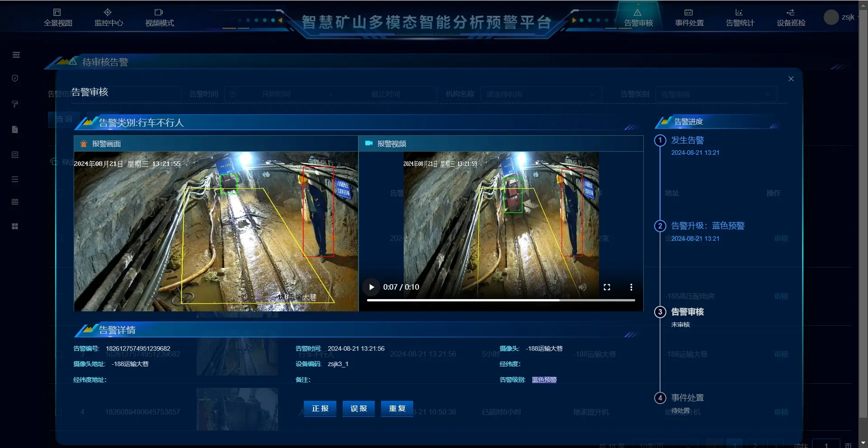868x448 pixels.
Task: Click the 正报 confirm alarm button
Action: pos(320,409)
